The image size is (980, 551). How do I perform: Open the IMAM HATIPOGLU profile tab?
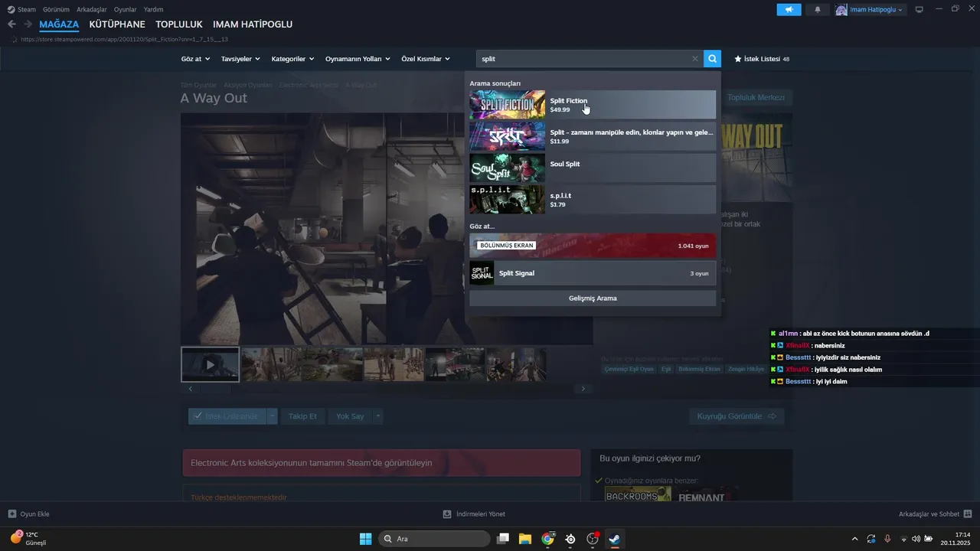tap(253, 24)
